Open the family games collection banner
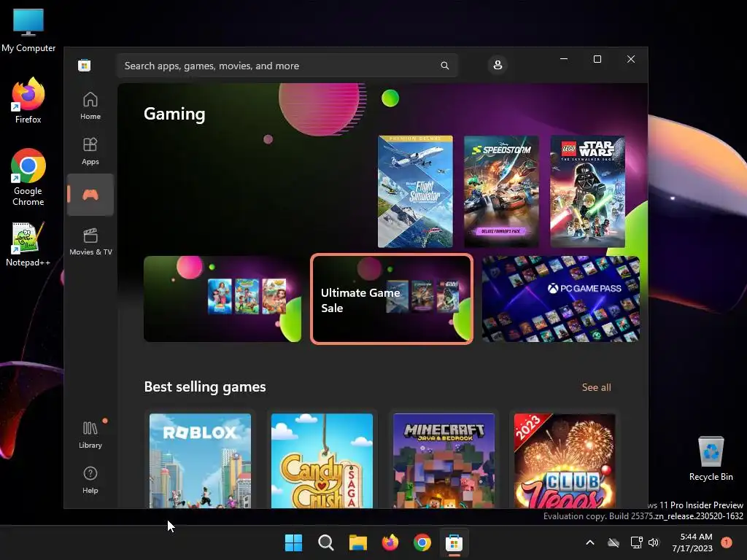The width and height of the screenshot is (747, 560). [x=222, y=298]
